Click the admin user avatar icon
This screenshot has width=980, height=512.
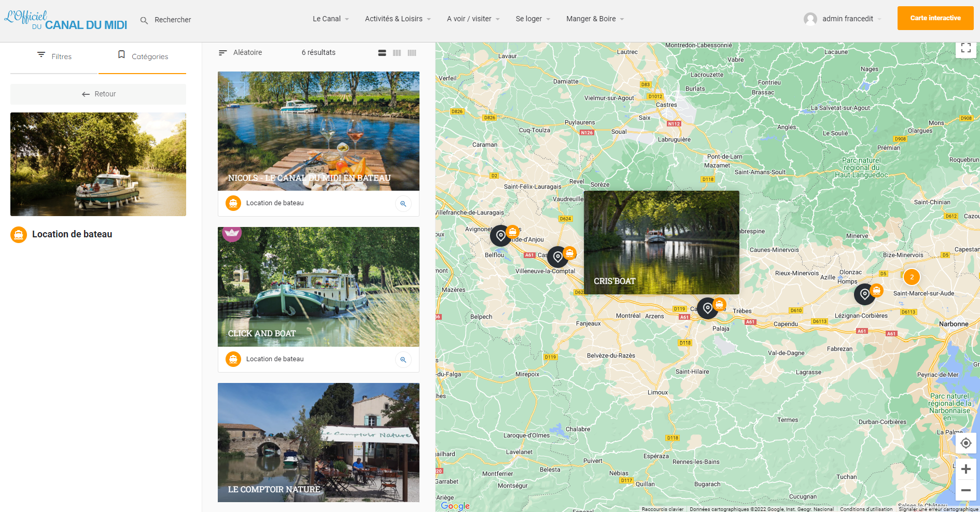[810, 19]
